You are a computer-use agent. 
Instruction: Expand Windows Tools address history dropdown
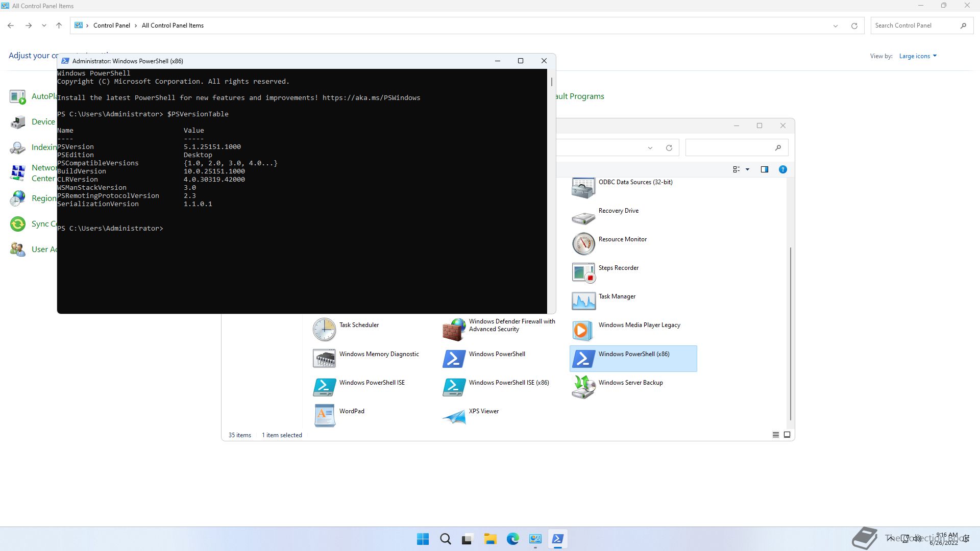(650, 148)
